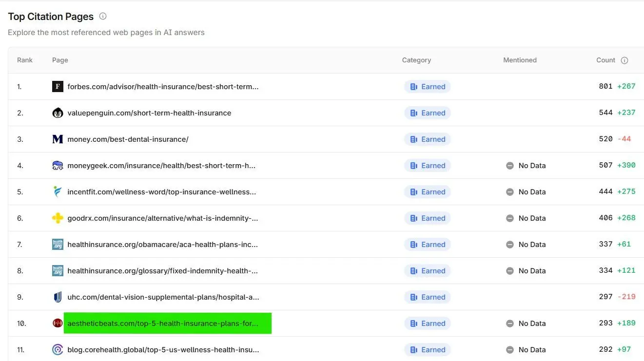Image resolution: width=644 pixels, height=361 pixels.
Task: Click the MoneyGeek favicon in row 4
Action: (x=58, y=166)
